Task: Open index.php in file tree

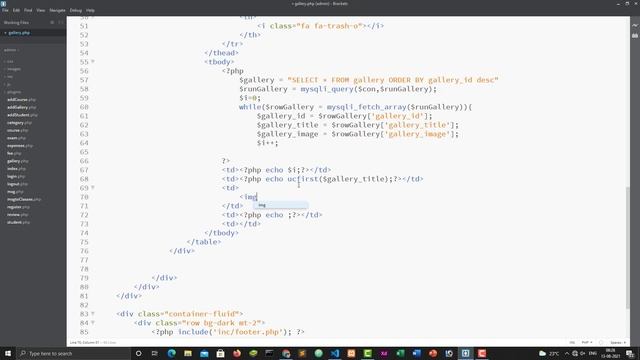Action: point(16,169)
